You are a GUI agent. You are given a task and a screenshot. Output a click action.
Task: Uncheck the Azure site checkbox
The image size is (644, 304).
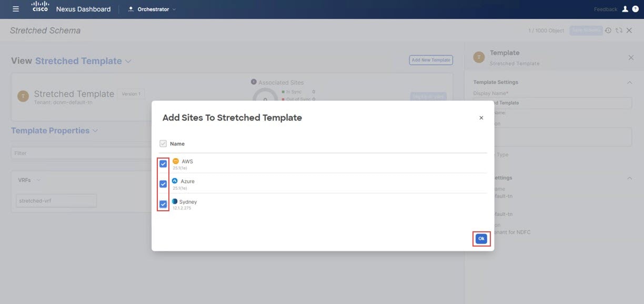pyautogui.click(x=163, y=184)
